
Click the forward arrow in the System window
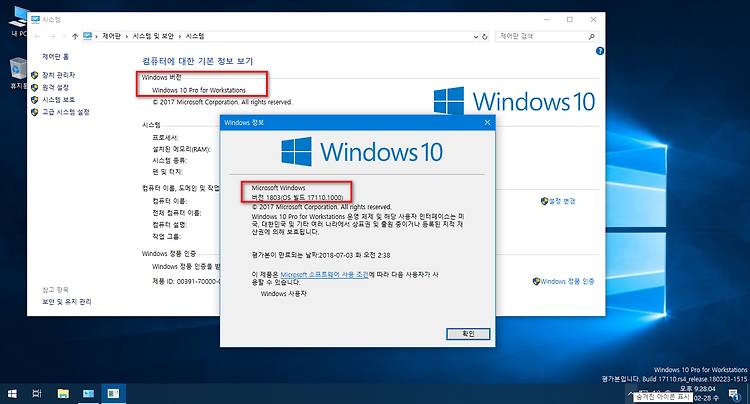52,36
